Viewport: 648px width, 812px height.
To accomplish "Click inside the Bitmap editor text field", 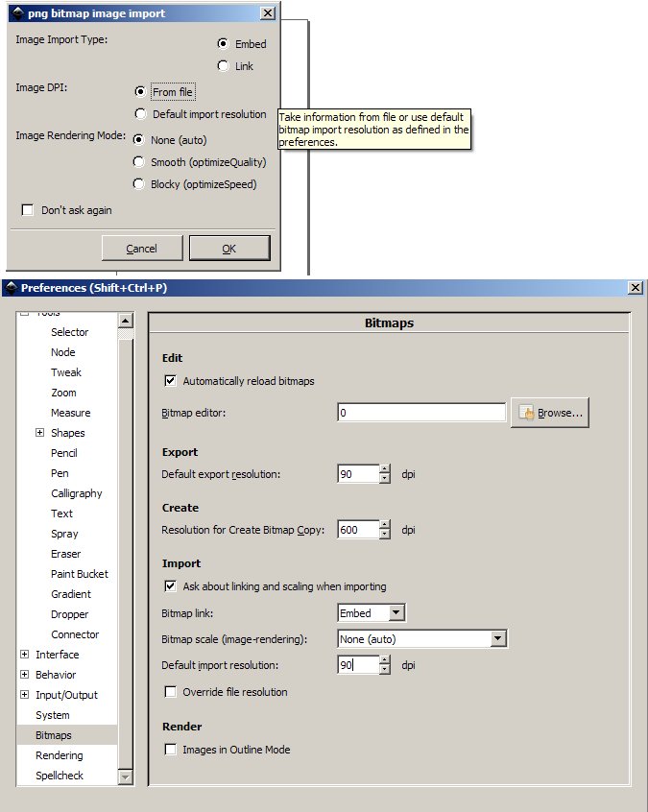I will 421,413.
